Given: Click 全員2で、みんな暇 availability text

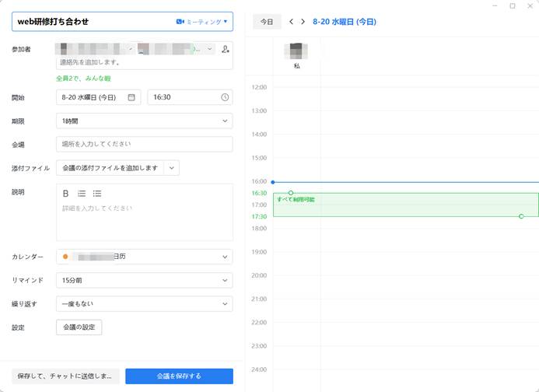Looking at the screenshot, I should (x=83, y=79).
